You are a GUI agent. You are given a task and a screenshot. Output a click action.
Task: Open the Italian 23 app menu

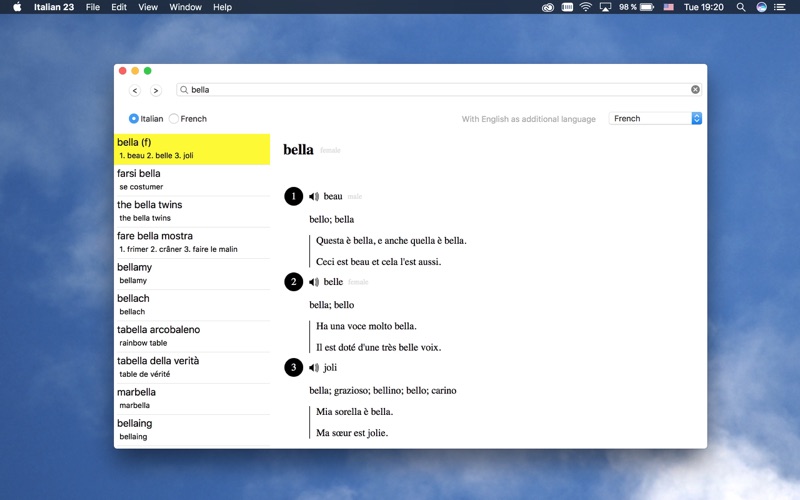tap(54, 7)
